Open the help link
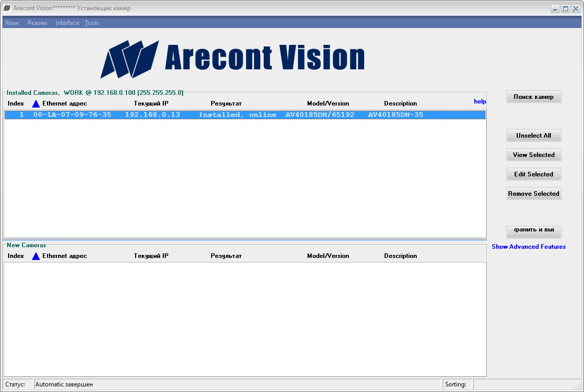 coord(480,101)
